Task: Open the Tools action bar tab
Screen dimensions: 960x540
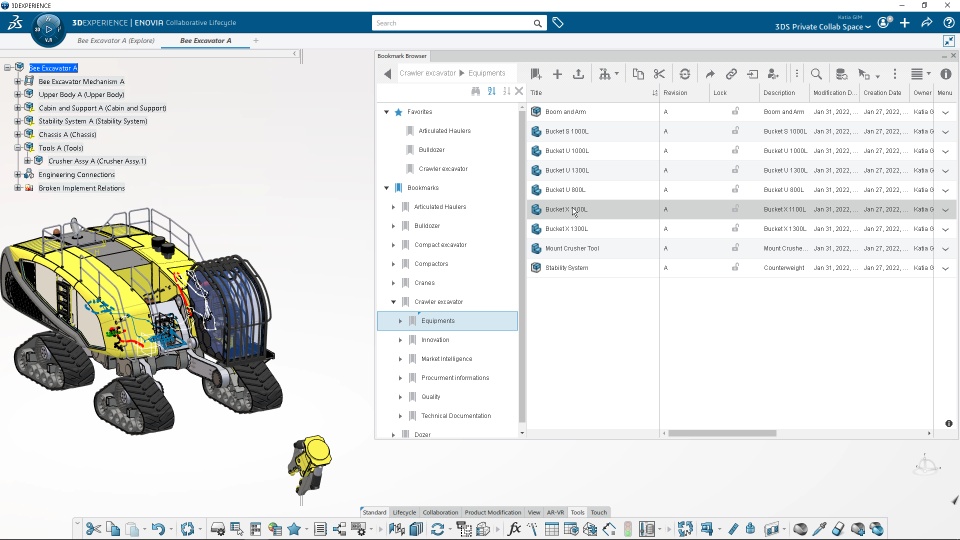Action: pyautogui.click(x=577, y=512)
